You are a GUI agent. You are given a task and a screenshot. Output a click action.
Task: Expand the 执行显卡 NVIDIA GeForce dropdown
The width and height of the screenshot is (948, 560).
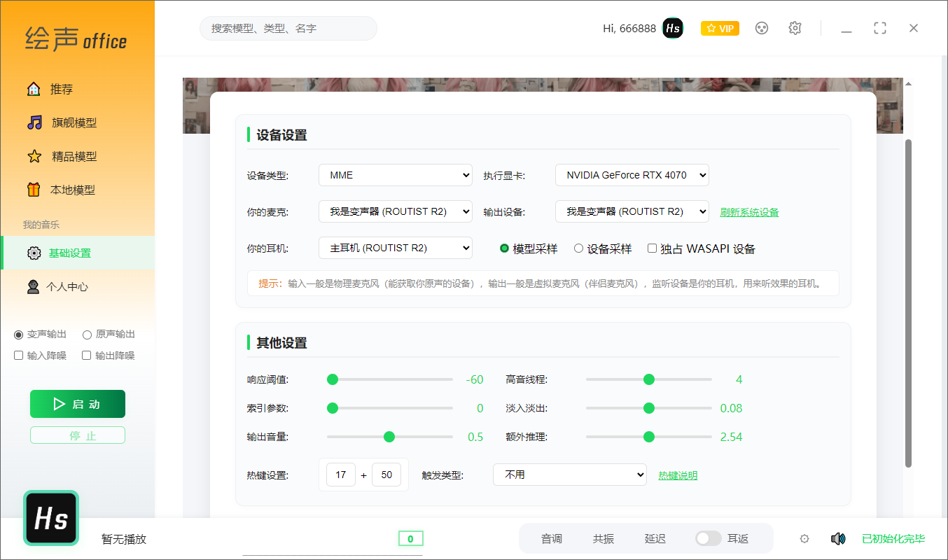pyautogui.click(x=632, y=175)
